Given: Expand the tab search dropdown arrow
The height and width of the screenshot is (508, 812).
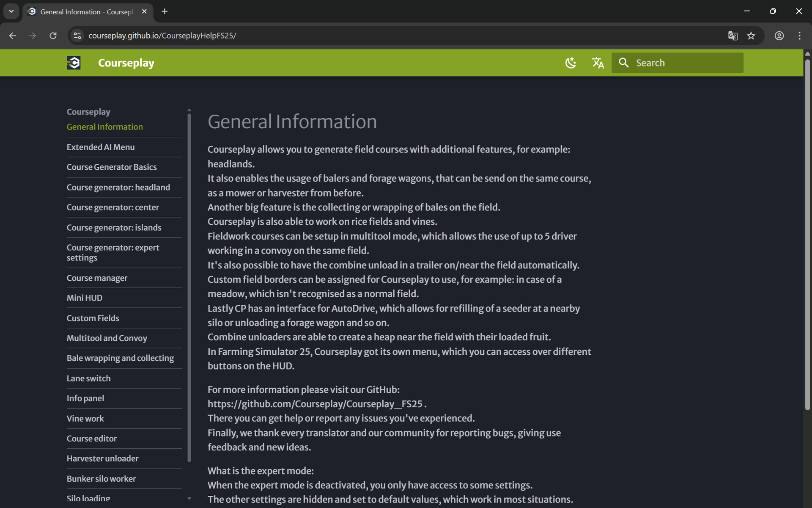Looking at the screenshot, I should 11,11.
